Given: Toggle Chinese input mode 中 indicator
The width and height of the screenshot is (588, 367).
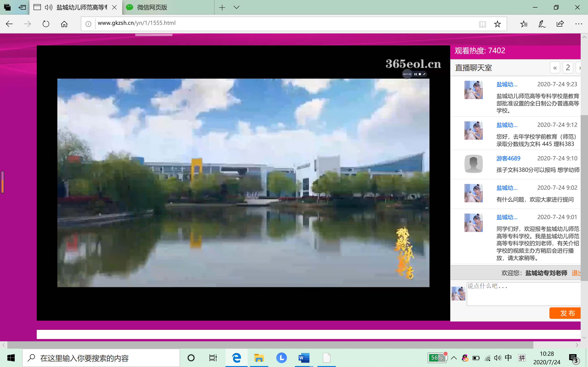Looking at the screenshot, I should click(x=508, y=358).
